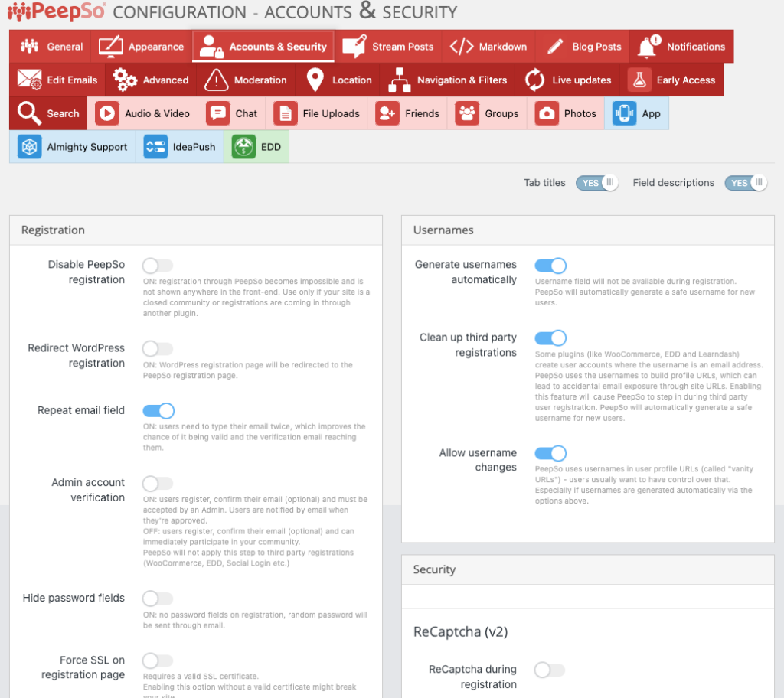Click the Usernames section heading

443,230
